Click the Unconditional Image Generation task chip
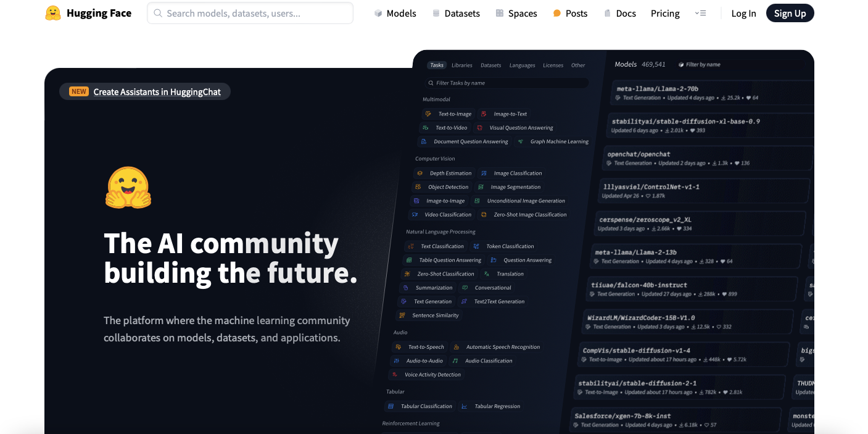The width and height of the screenshot is (868, 434). click(520, 201)
